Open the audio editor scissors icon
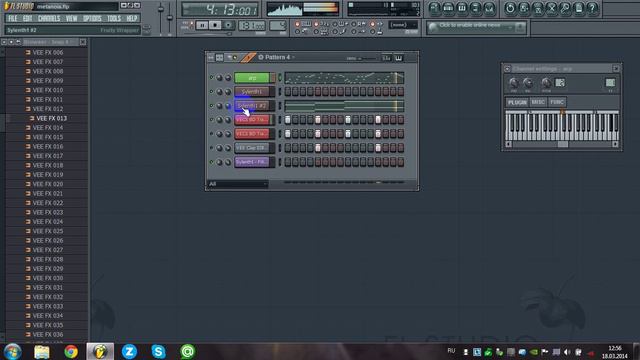This screenshot has width=640, height=360. point(552,8)
